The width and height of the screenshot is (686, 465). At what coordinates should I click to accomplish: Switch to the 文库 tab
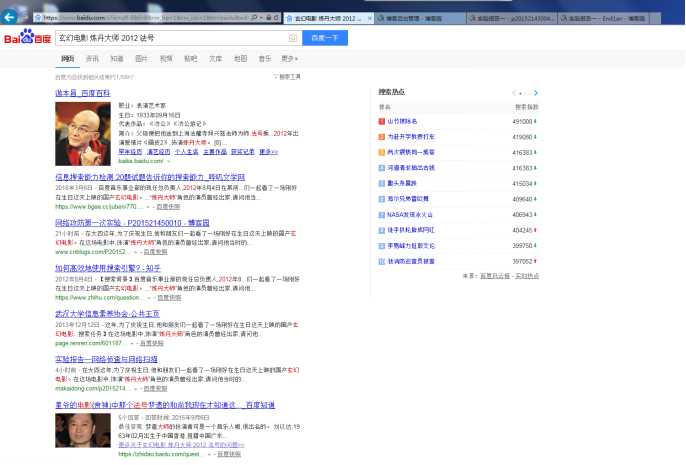[215, 59]
